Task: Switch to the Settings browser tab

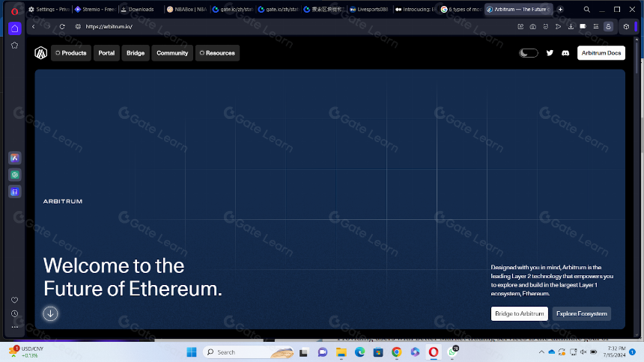Action: 49,10
